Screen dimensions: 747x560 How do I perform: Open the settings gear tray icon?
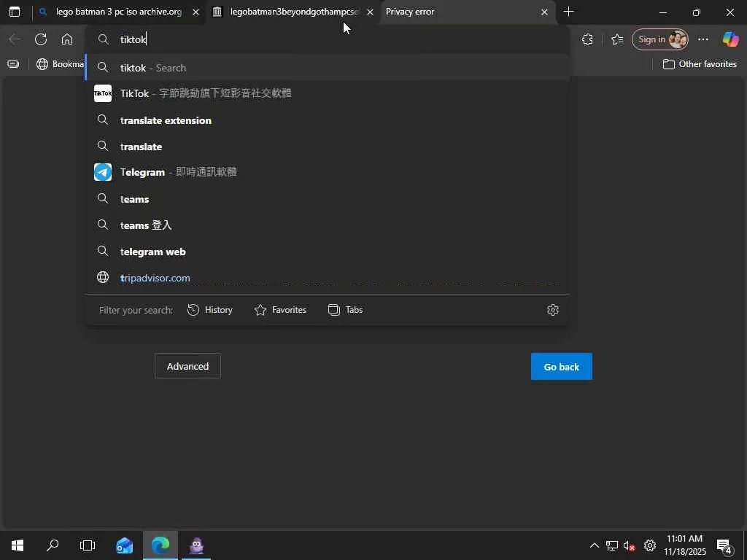(650, 545)
